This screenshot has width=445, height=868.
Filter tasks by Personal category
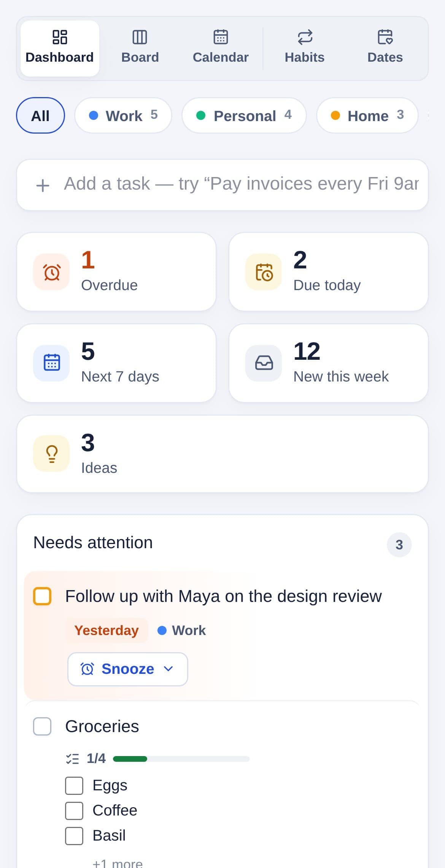(x=244, y=115)
